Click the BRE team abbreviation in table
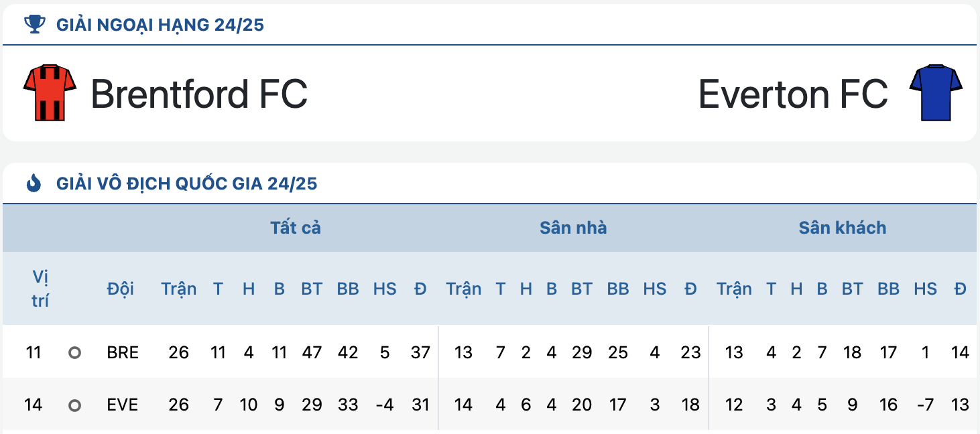The width and height of the screenshot is (980, 434). [123, 352]
